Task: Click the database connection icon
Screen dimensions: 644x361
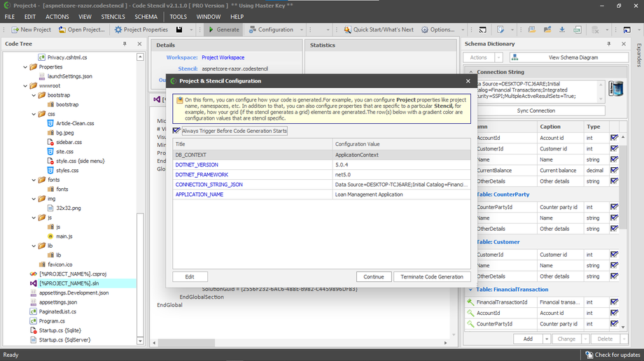Action: pos(616,89)
